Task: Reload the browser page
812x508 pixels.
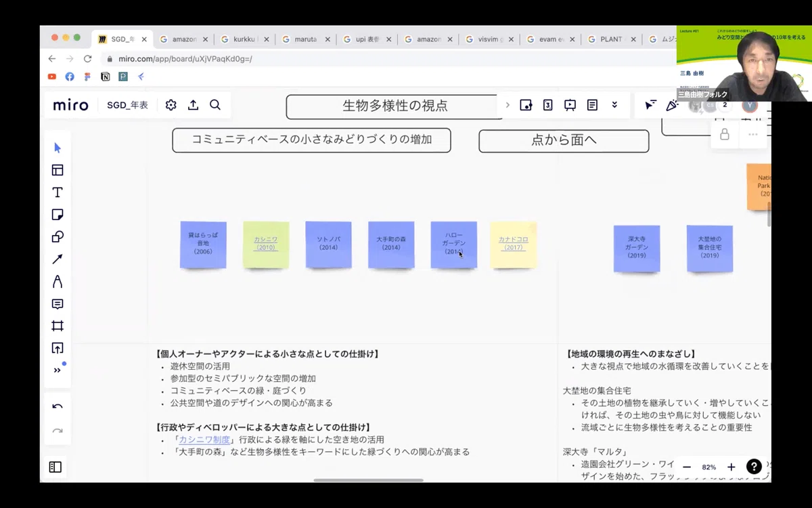Action: [x=87, y=59]
